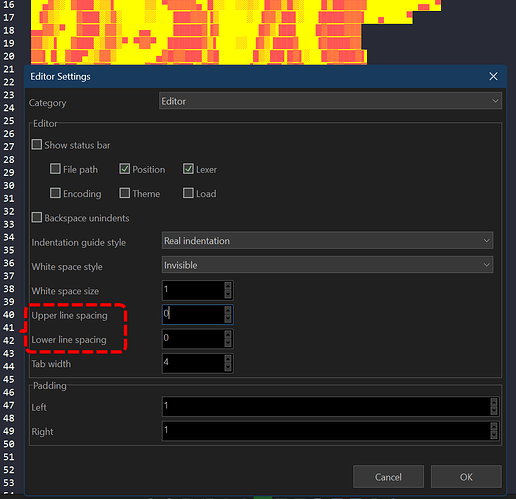Enable the Encoding checkbox
The image size is (516, 499).
55,193
